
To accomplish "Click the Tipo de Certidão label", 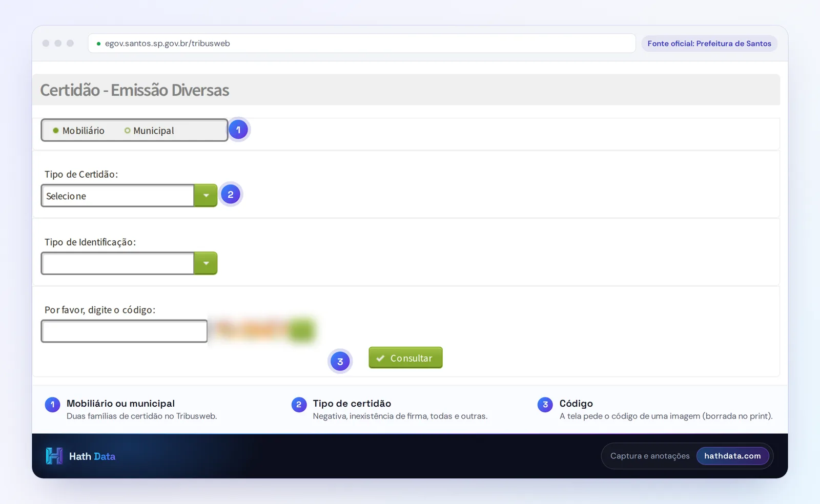I will [81, 174].
